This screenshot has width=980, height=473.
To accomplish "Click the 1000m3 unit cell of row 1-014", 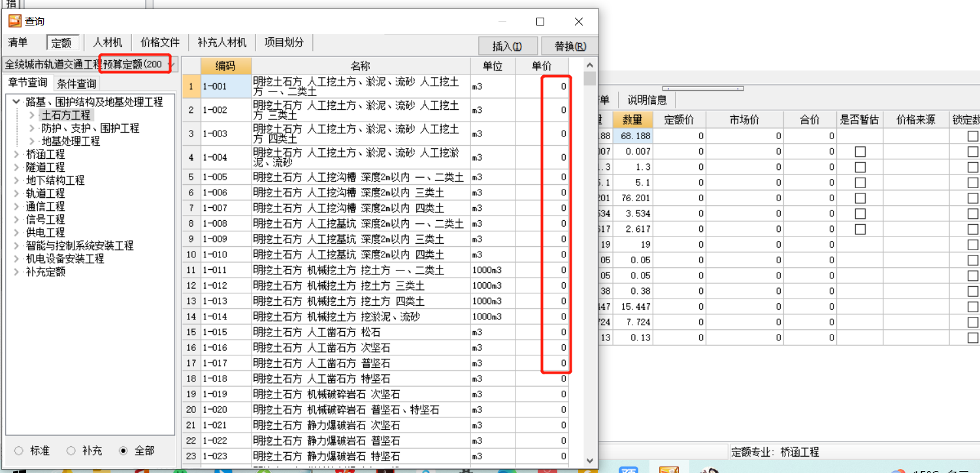I will 493,316.
